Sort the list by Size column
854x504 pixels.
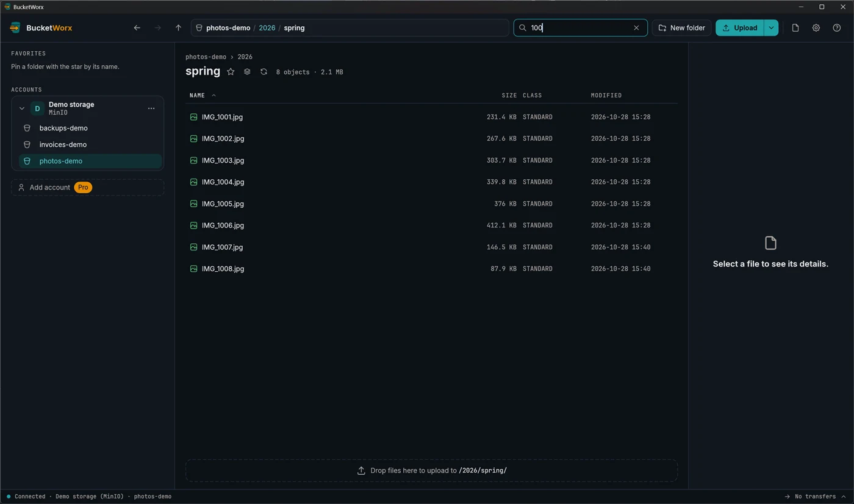(509, 96)
